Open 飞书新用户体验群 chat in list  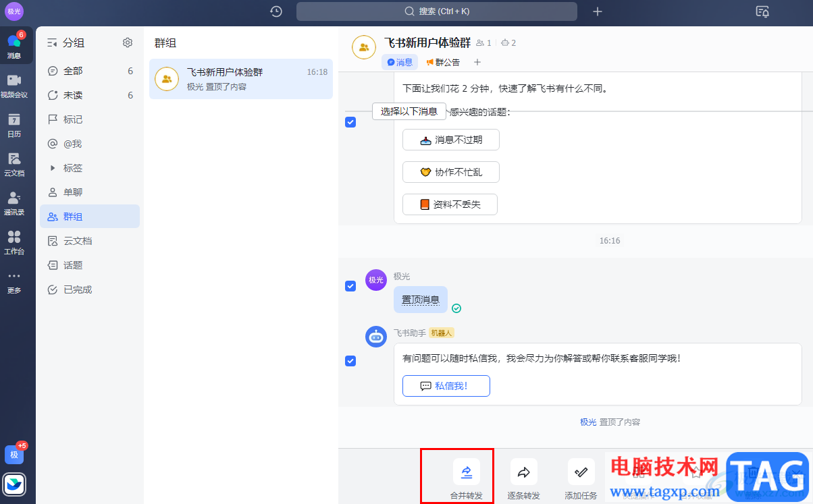tap(241, 79)
